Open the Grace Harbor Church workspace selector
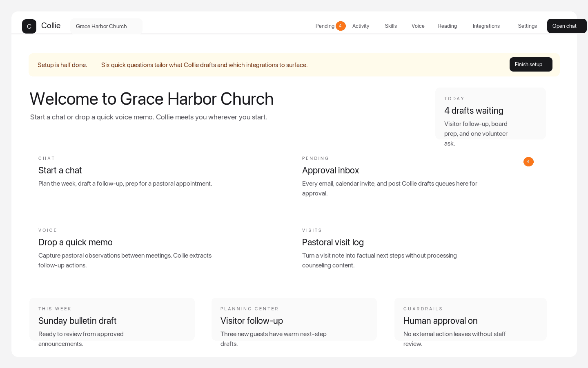The width and height of the screenshot is (588, 368). coord(106,26)
